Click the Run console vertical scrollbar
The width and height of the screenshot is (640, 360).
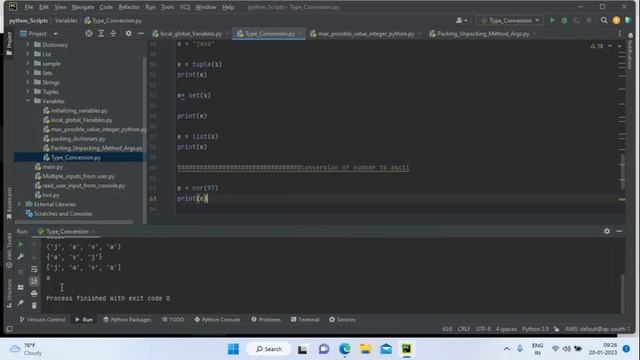pyautogui.click(x=622, y=292)
